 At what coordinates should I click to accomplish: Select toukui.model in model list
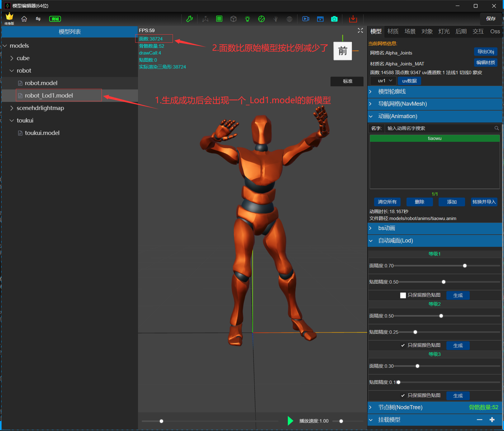(x=70, y=133)
